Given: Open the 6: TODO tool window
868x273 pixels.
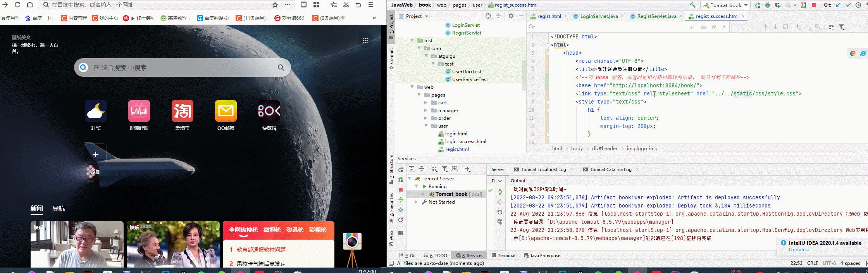Looking at the screenshot, I should (436, 256).
